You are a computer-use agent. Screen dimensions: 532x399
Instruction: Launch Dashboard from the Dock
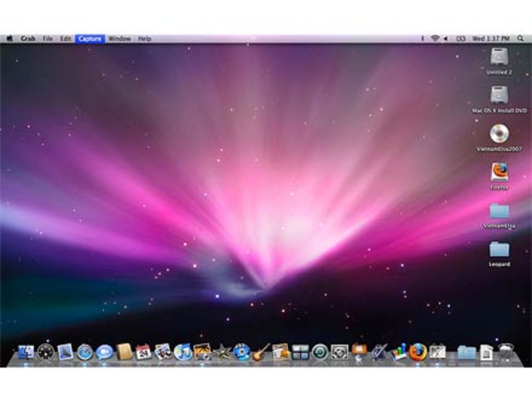(46, 352)
